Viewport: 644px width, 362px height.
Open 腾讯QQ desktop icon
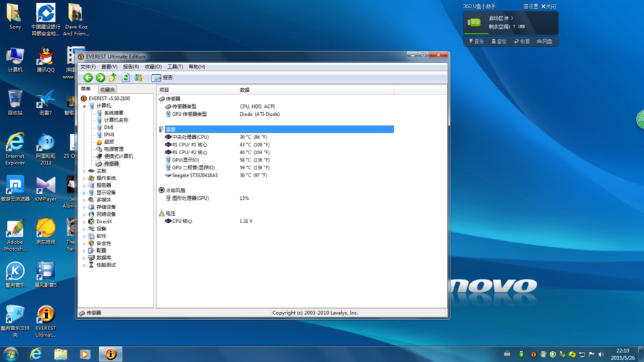[x=46, y=60]
